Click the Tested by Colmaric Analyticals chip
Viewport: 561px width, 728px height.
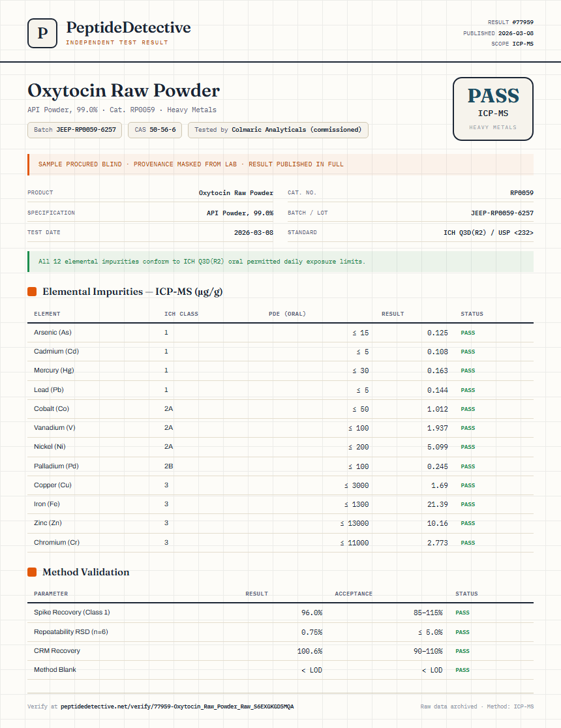click(x=278, y=130)
